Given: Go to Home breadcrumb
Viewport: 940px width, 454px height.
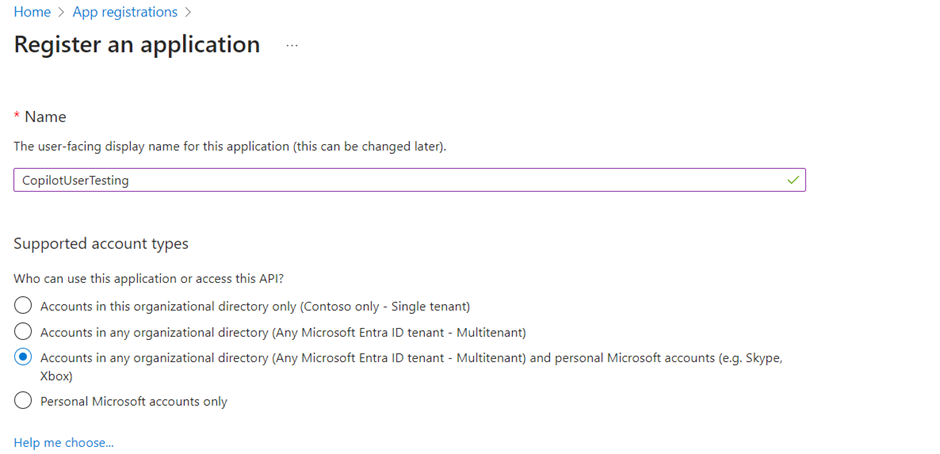Looking at the screenshot, I should click(32, 13).
